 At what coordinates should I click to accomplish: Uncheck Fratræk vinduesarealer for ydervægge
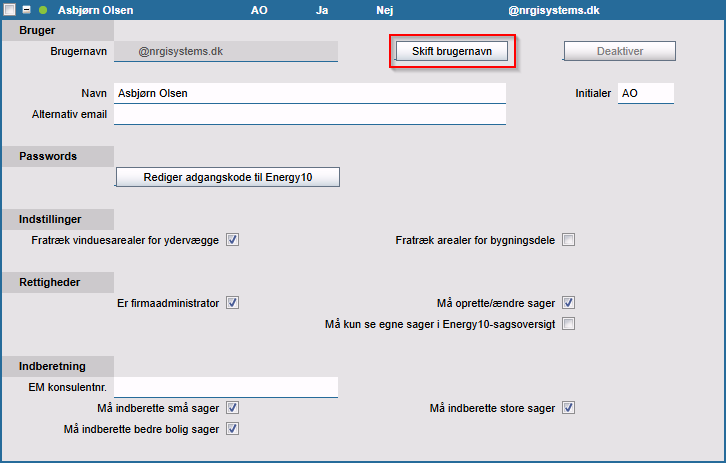pyautogui.click(x=232, y=240)
